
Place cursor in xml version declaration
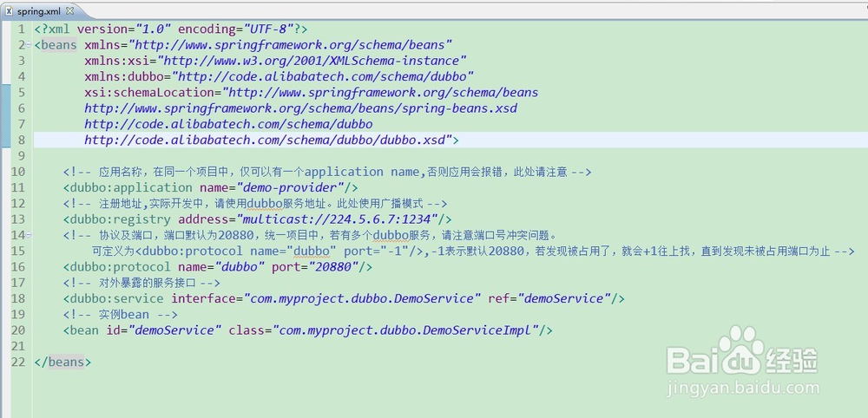[170, 29]
